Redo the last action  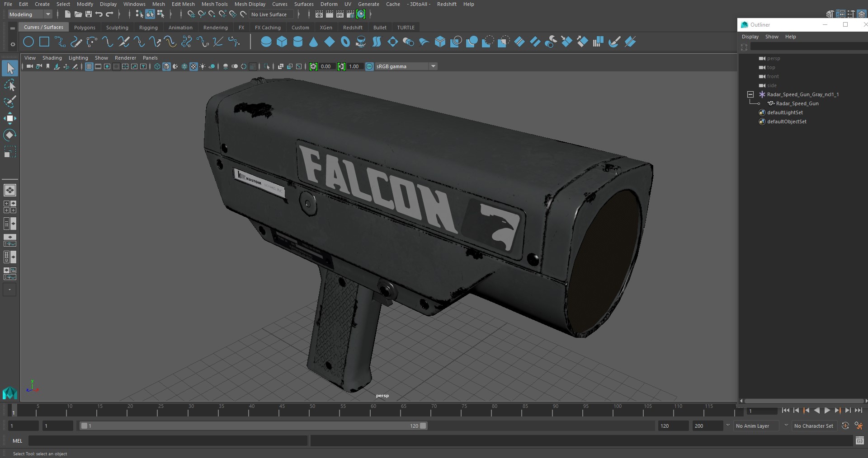click(x=109, y=14)
